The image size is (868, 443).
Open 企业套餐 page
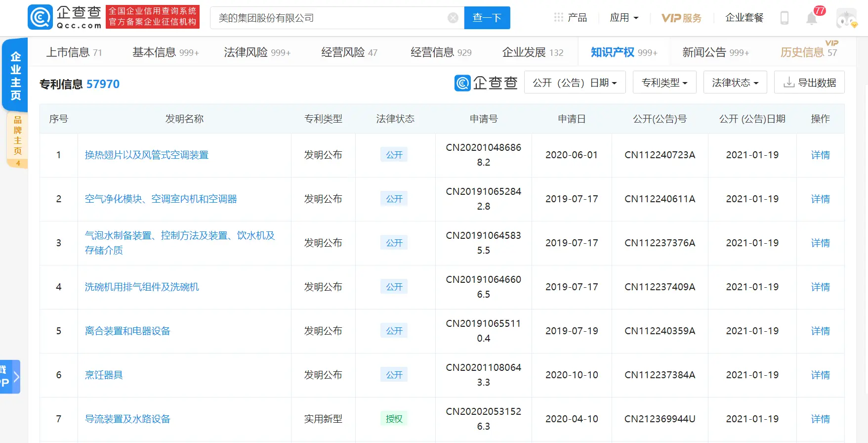(x=744, y=18)
